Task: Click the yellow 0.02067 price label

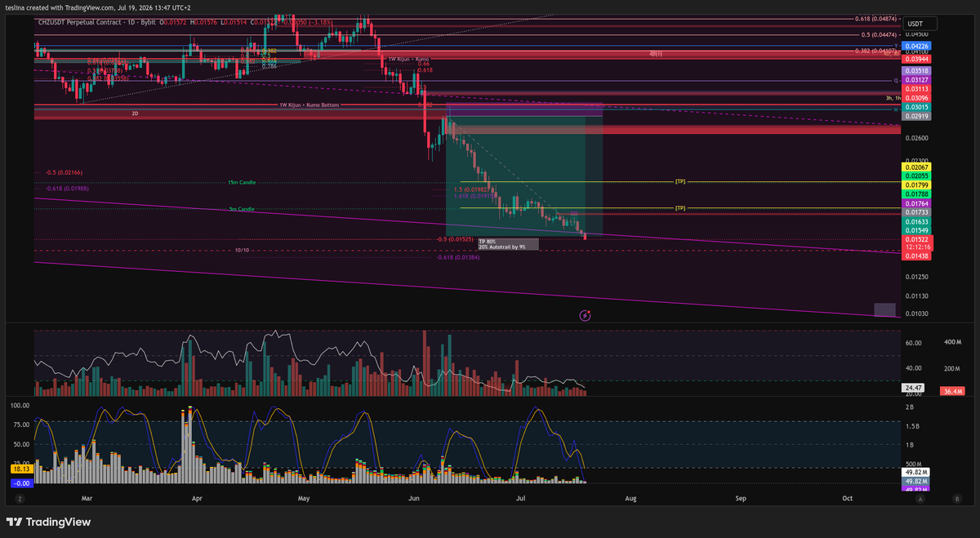Action: pos(915,167)
